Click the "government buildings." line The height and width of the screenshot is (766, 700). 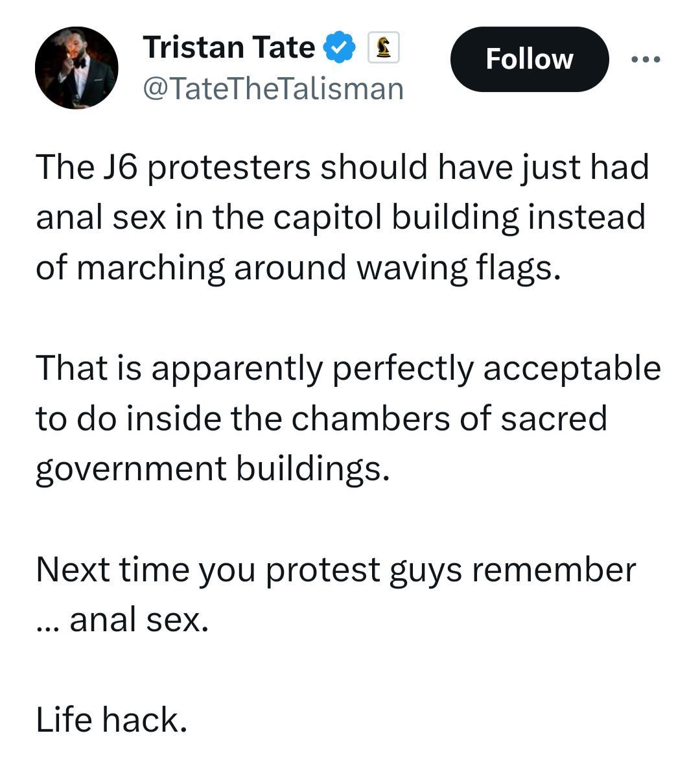213,469
